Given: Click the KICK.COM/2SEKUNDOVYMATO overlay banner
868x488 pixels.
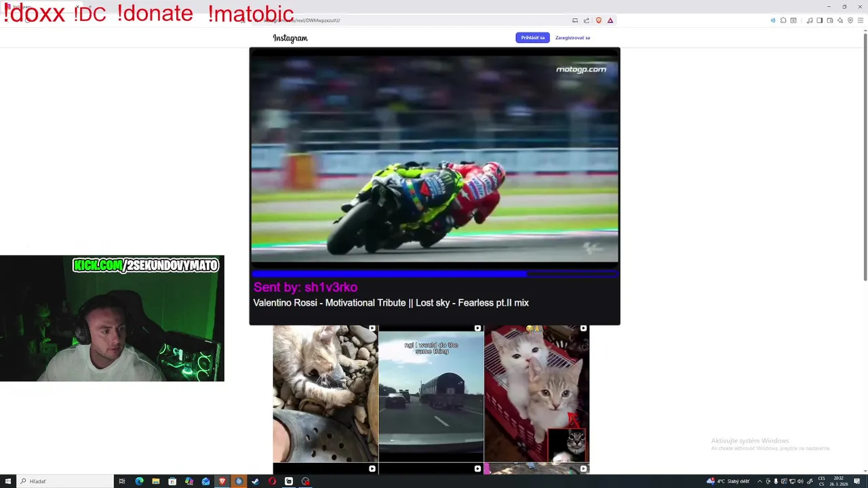Looking at the screenshot, I should pyautogui.click(x=146, y=266).
